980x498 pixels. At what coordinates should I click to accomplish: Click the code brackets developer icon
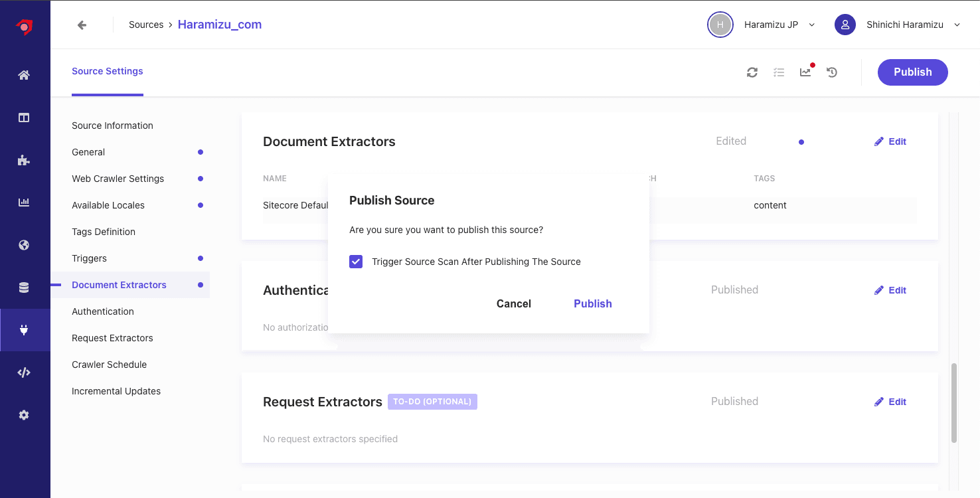[24, 373]
